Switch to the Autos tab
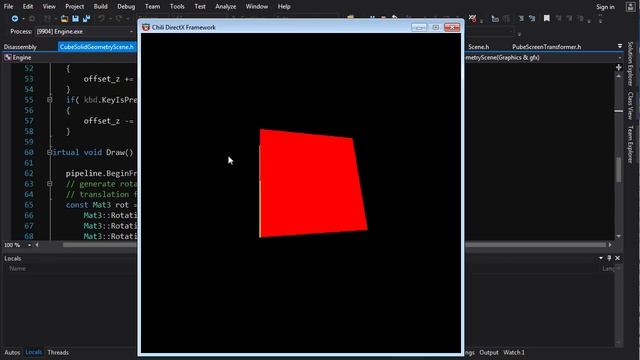The image size is (640, 360). [12, 352]
